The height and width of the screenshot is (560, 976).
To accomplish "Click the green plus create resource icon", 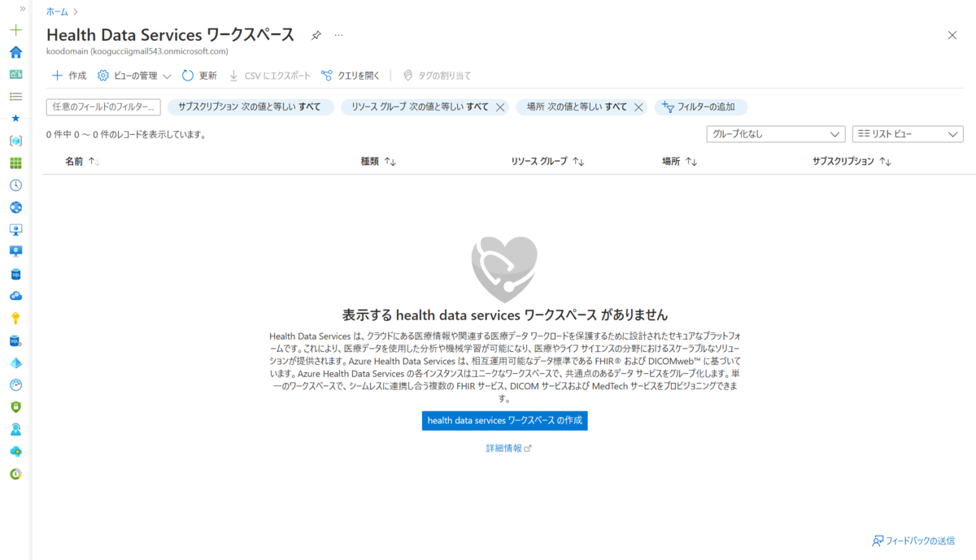I will [15, 30].
